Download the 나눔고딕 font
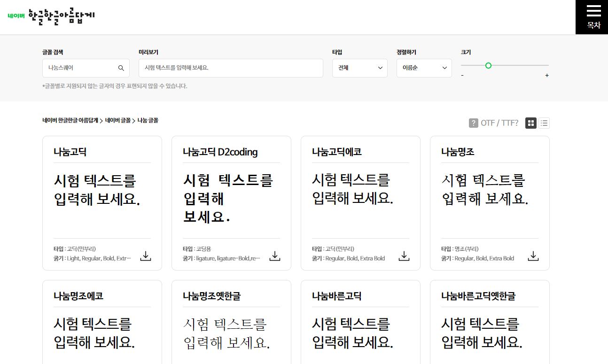This screenshot has width=608, height=364. coord(145,256)
